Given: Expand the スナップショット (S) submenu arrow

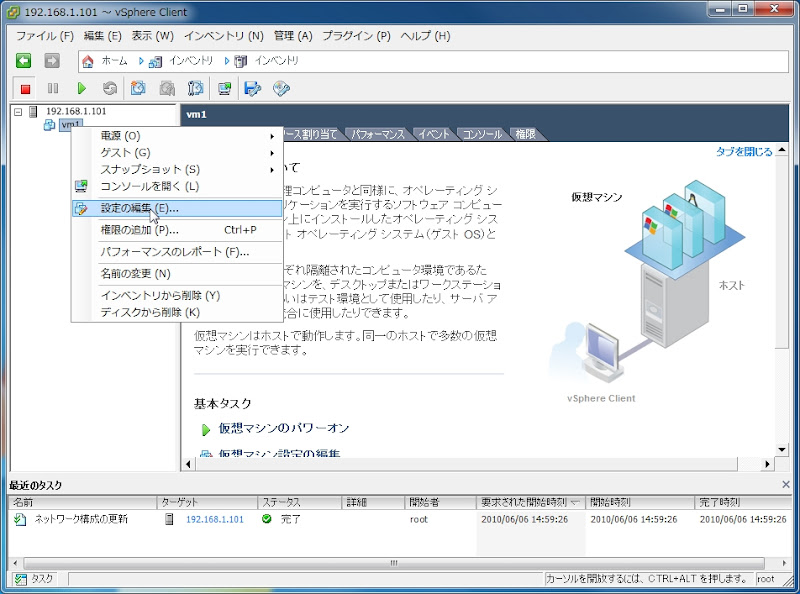Looking at the screenshot, I should (x=272, y=170).
